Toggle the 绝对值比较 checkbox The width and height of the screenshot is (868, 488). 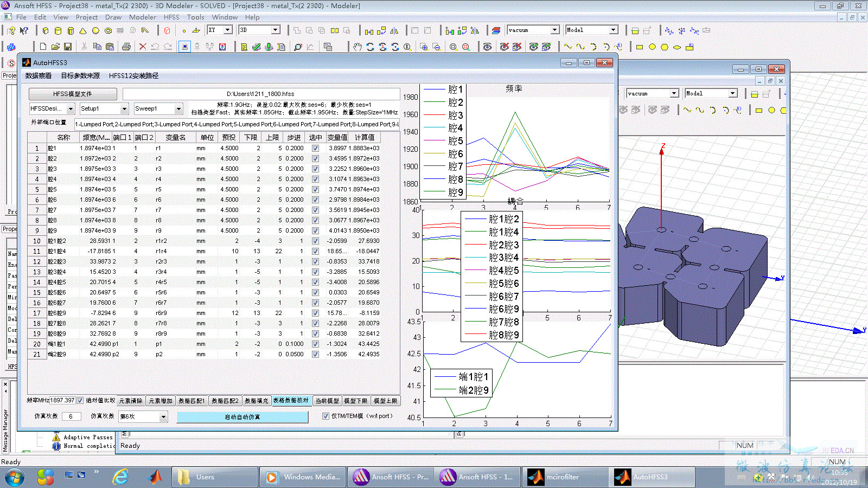[x=80, y=401]
